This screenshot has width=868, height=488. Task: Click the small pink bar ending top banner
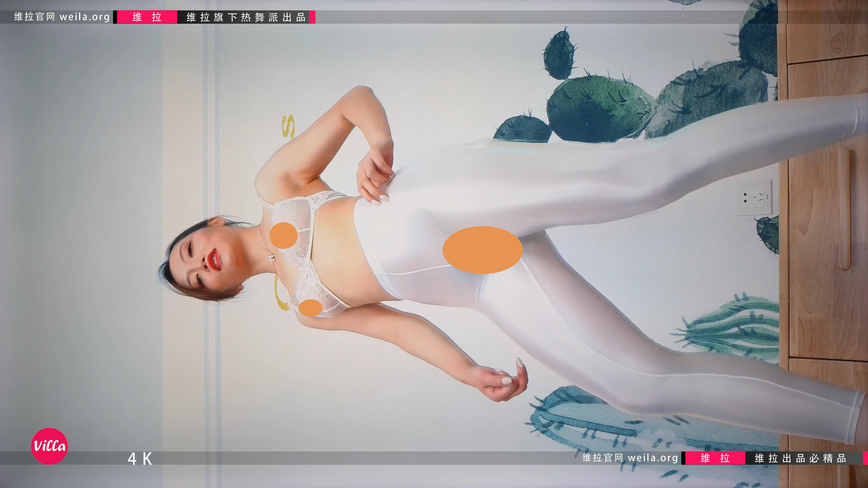(x=312, y=17)
